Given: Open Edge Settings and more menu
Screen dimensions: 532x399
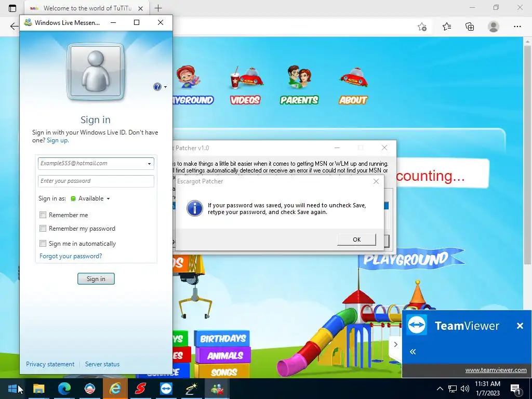Looking at the screenshot, I should [517, 26].
